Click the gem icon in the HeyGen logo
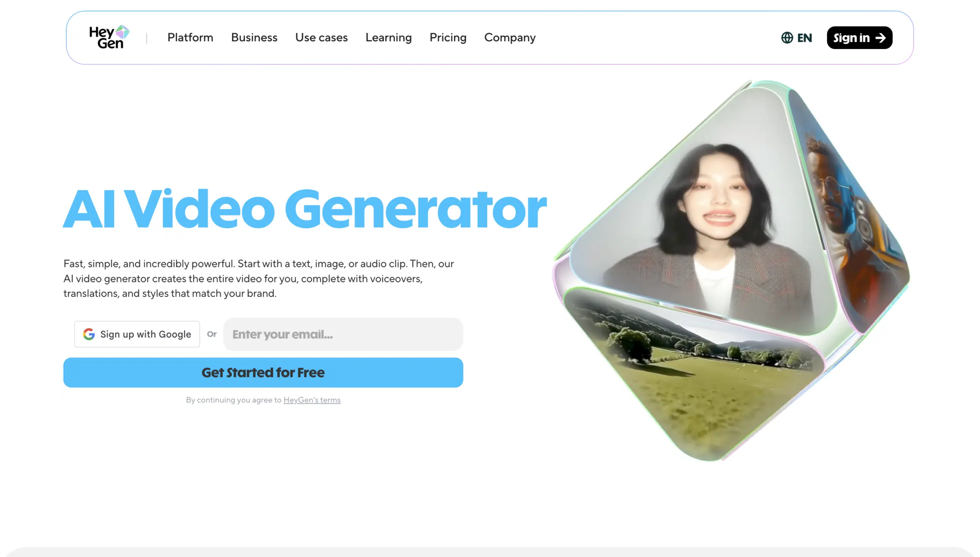Viewport: 980px width, 557px height. 122,33
